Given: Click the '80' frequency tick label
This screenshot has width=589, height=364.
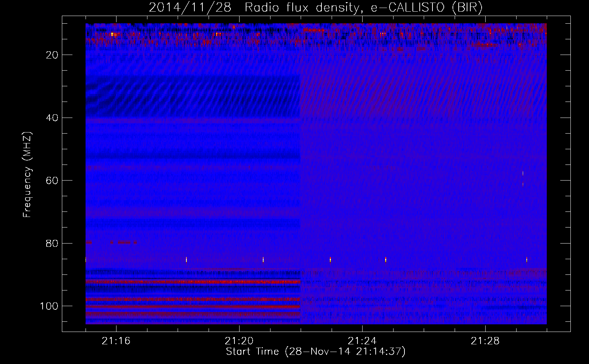Looking at the screenshot, I should tap(52, 243).
